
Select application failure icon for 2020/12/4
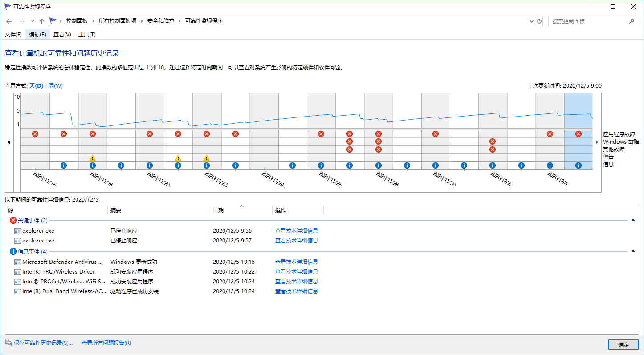point(550,134)
